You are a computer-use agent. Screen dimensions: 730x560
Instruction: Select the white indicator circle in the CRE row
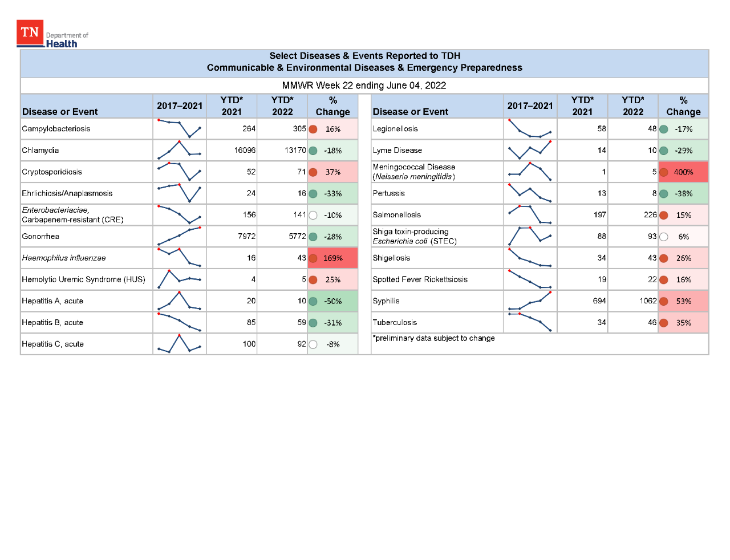(313, 215)
